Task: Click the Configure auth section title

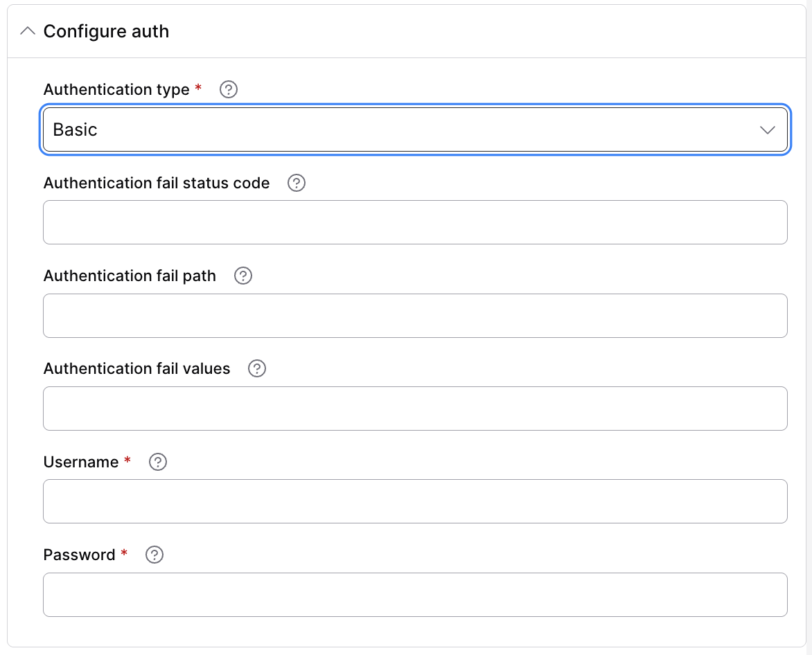Action: point(106,31)
